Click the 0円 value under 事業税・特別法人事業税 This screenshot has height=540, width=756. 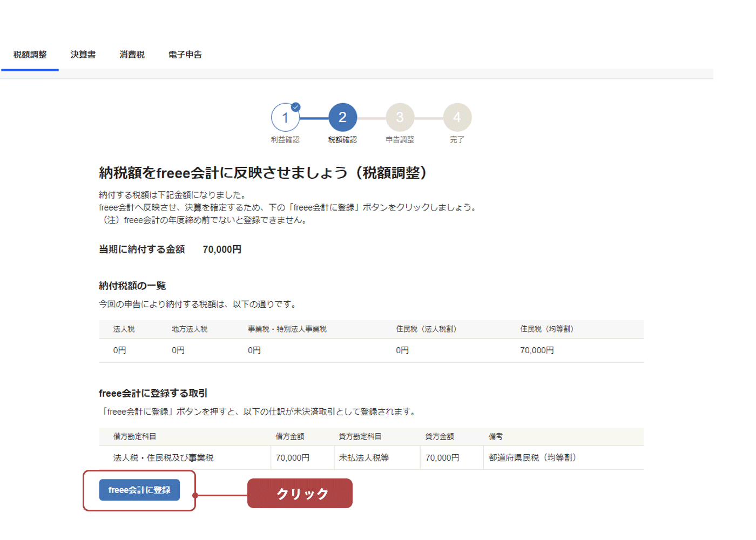(254, 350)
